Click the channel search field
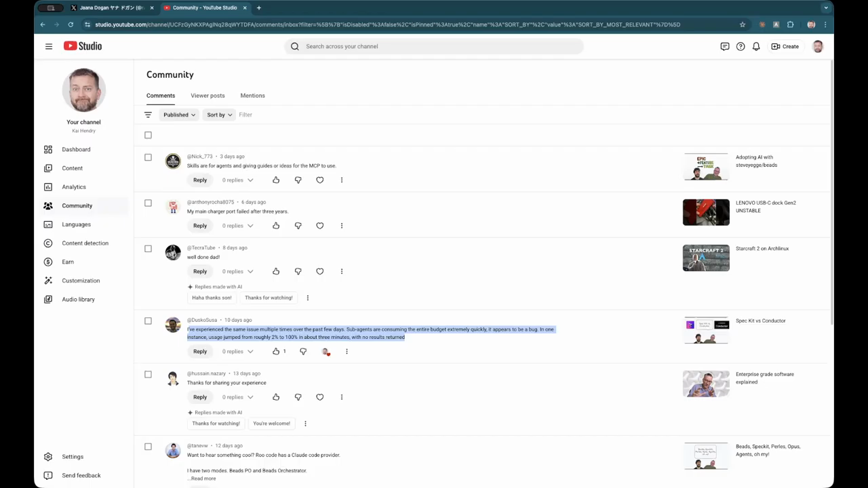Viewport: 868px width, 488px height. pos(434,46)
